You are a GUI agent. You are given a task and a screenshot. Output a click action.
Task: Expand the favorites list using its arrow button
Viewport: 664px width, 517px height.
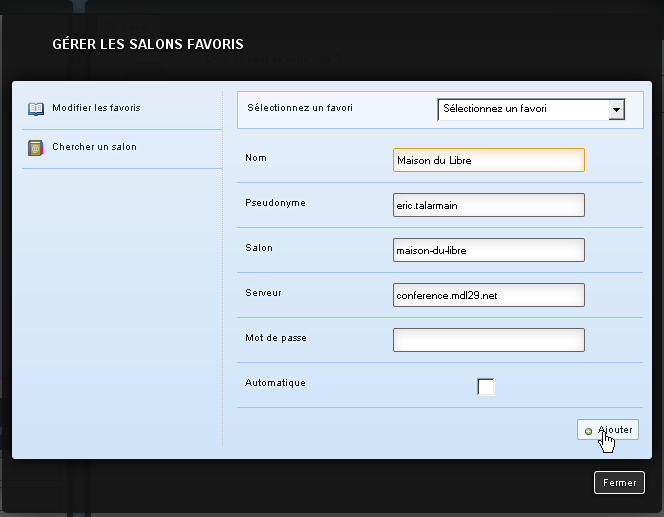point(616,109)
